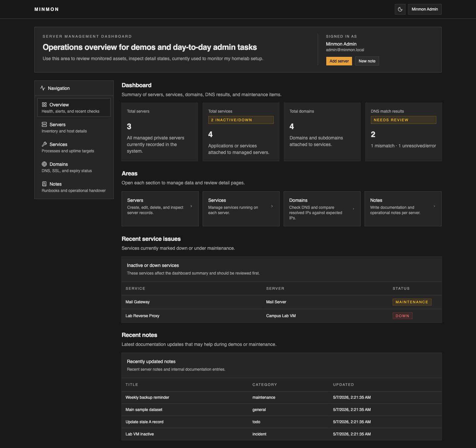Click the Total domains summary card
Image resolution: width=476 pixels, height=448 pixels.
(322, 132)
